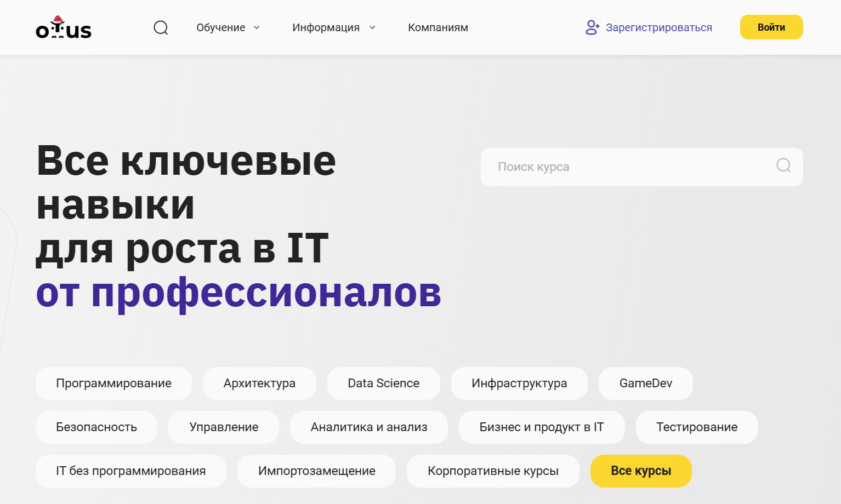This screenshot has height=504, width=841.
Task: Select the Программирование category
Action: click(x=113, y=383)
